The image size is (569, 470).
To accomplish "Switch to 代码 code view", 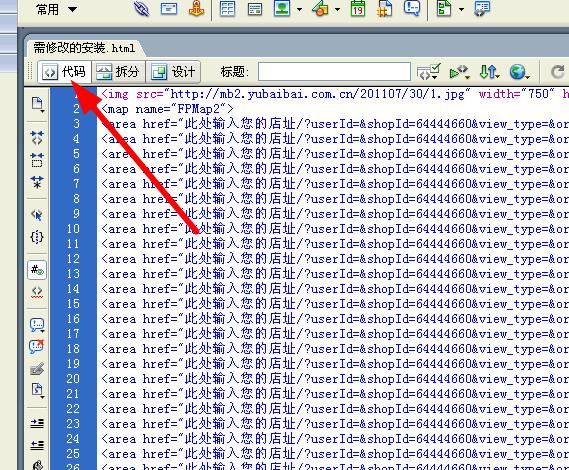I will (64, 72).
